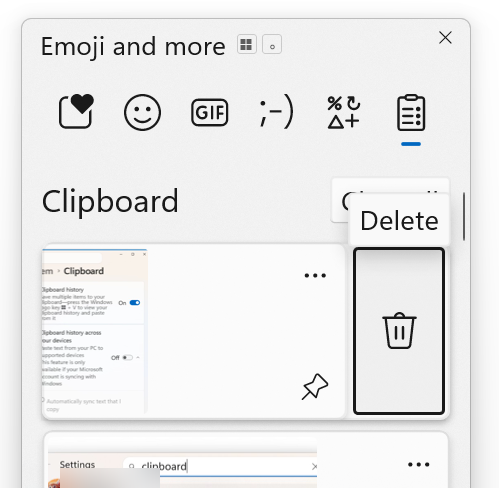
Task: Click the clipboard list scrollbar
Action: point(464,216)
